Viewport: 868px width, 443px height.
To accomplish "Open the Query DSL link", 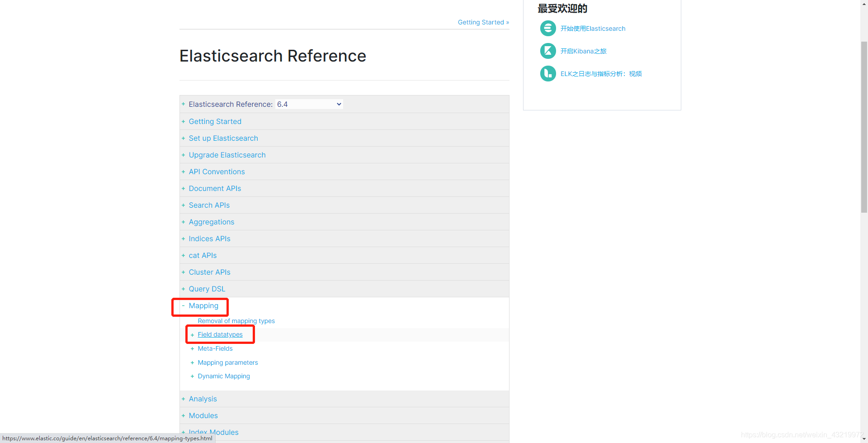I will click(207, 289).
